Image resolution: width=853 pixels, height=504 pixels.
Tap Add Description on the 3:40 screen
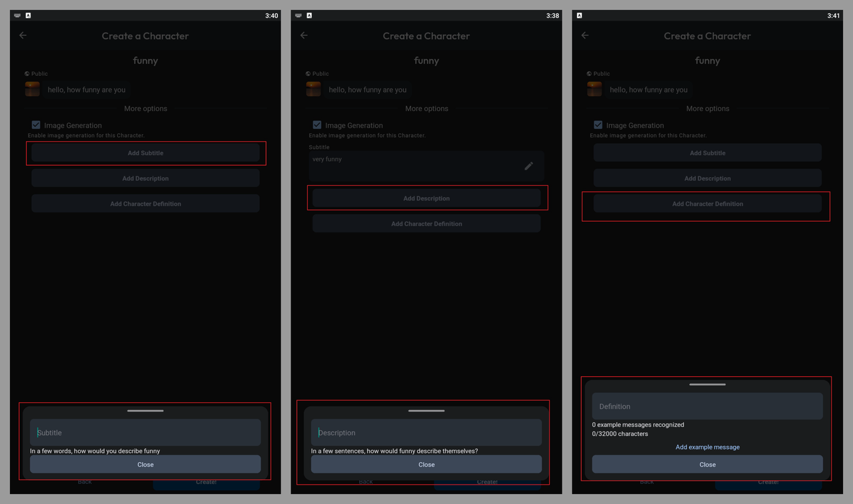pos(145,178)
